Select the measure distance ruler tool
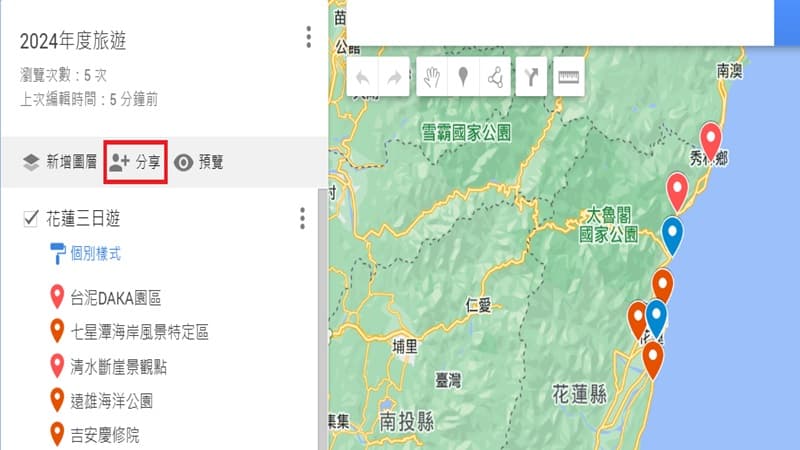Viewport: 800px width, 450px height. point(568,76)
